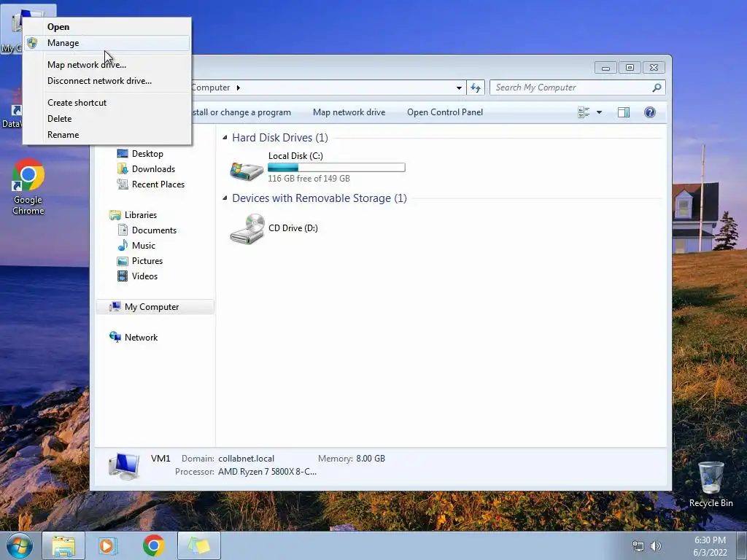Click Local Disk (C:) capacity bar
This screenshot has width=747, height=560.
pos(336,167)
